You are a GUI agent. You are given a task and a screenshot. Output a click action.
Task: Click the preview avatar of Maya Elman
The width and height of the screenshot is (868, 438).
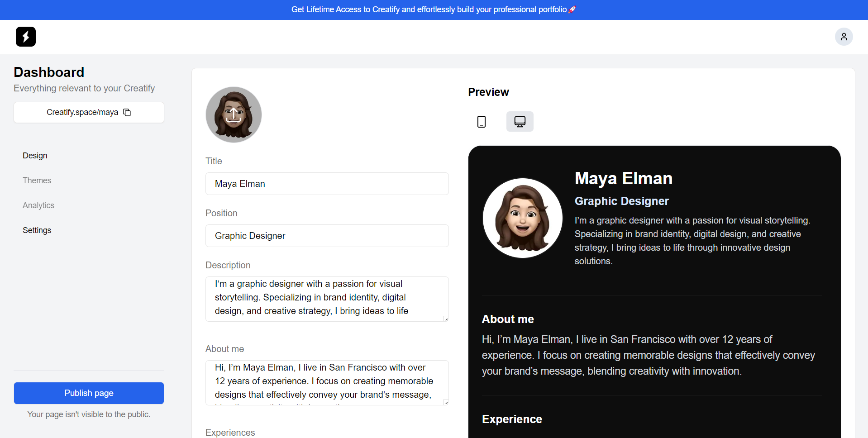522,218
